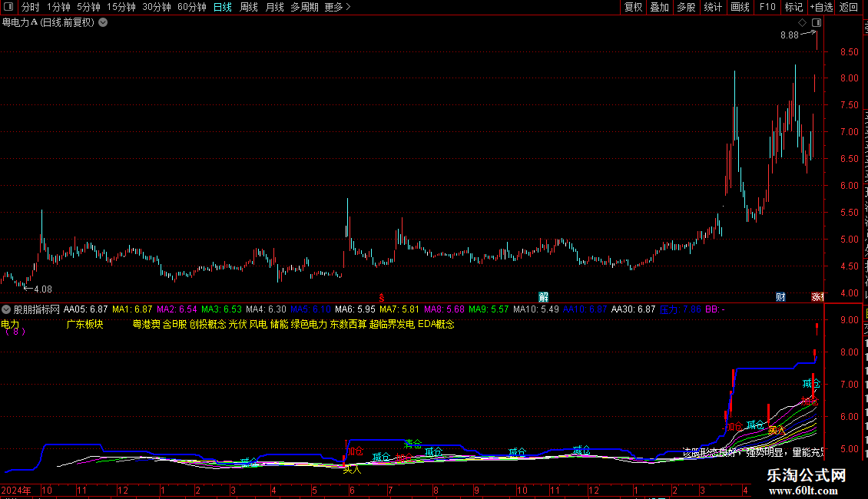Click the 返回 back button

[848, 7]
